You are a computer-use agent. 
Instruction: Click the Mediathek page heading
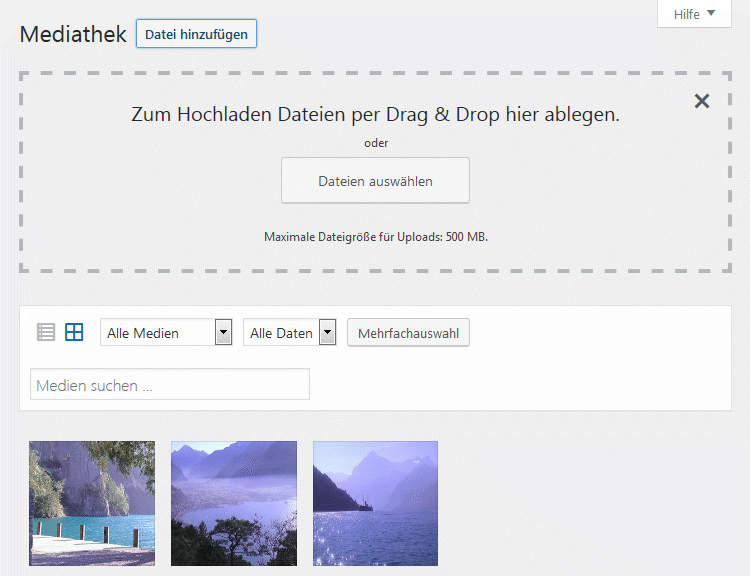(73, 34)
